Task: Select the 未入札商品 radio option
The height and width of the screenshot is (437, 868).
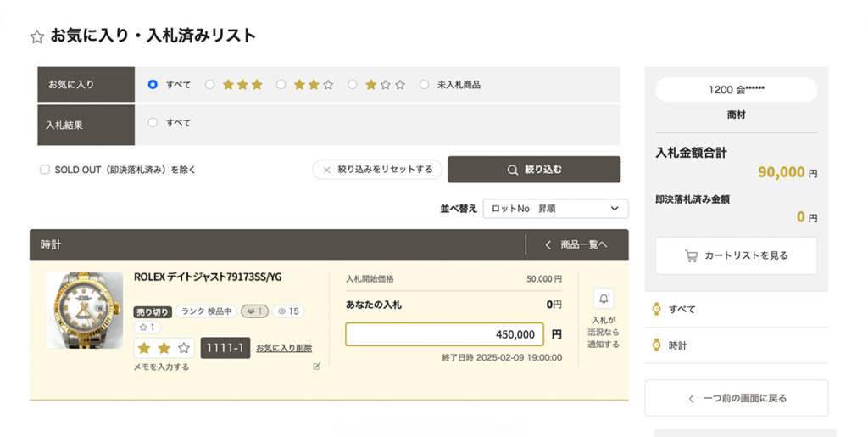Action: point(424,84)
